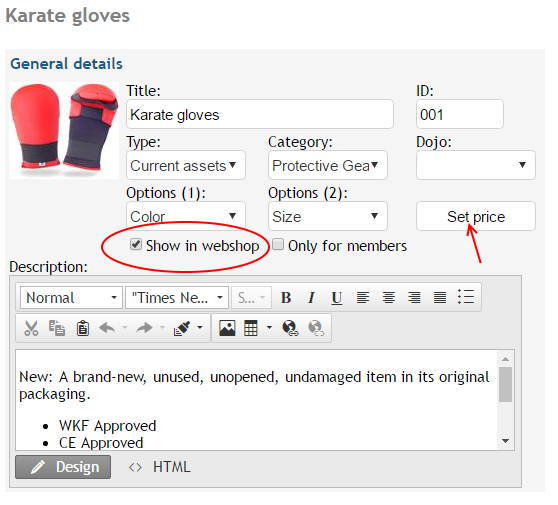Center align the description text
Viewport: 558px width, 505px height.
point(389,298)
